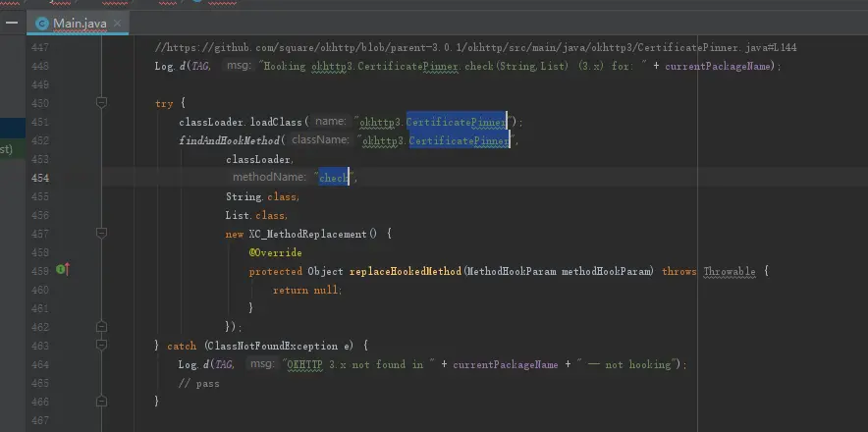868x432 pixels.
Task: Click 'return null;' statement
Action: pyautogui.click(x=307, y=290)
